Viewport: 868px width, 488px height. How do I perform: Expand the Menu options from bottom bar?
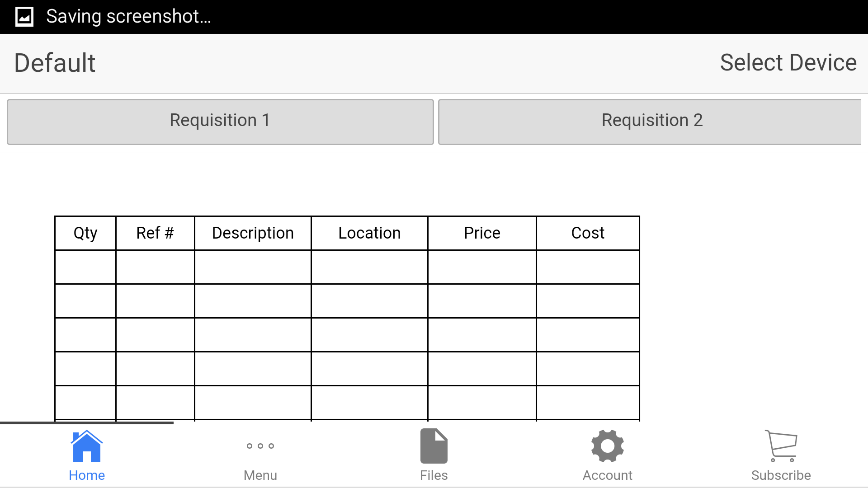tap(260, 446)
